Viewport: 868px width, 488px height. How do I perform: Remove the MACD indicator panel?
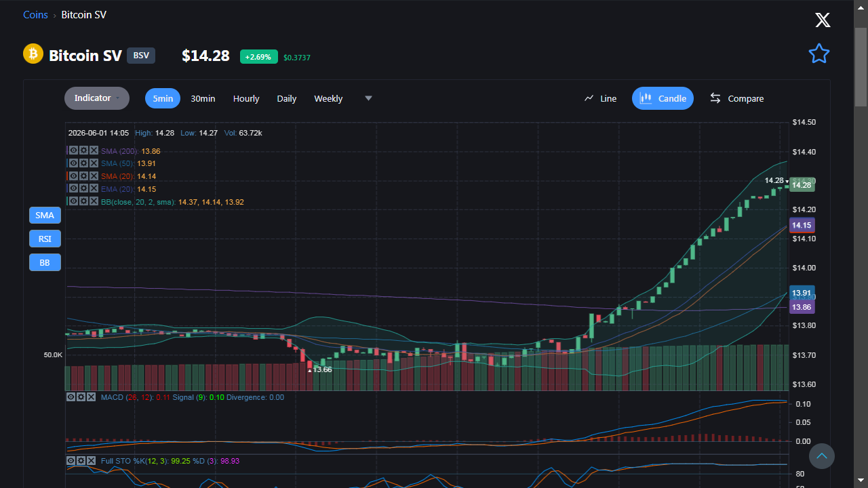pos(91,396)
